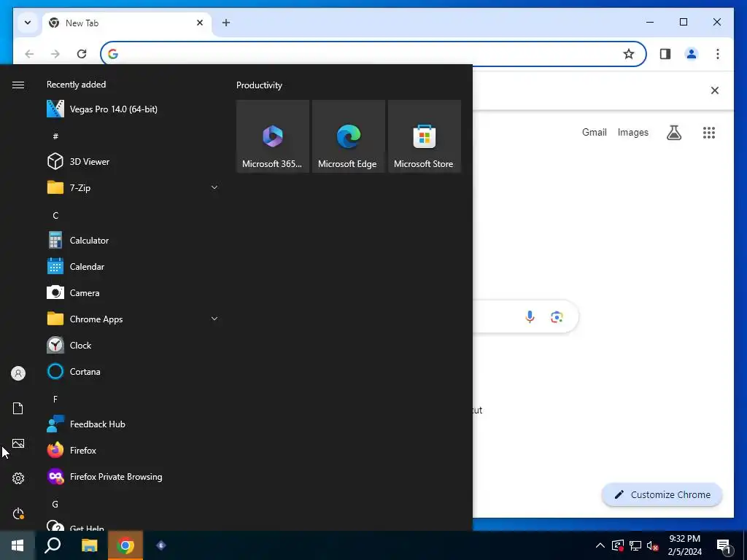Open Settings gear in Start sidebar
Image resolution: width=747 pixels, height=560 pixels.
[18, 478]
